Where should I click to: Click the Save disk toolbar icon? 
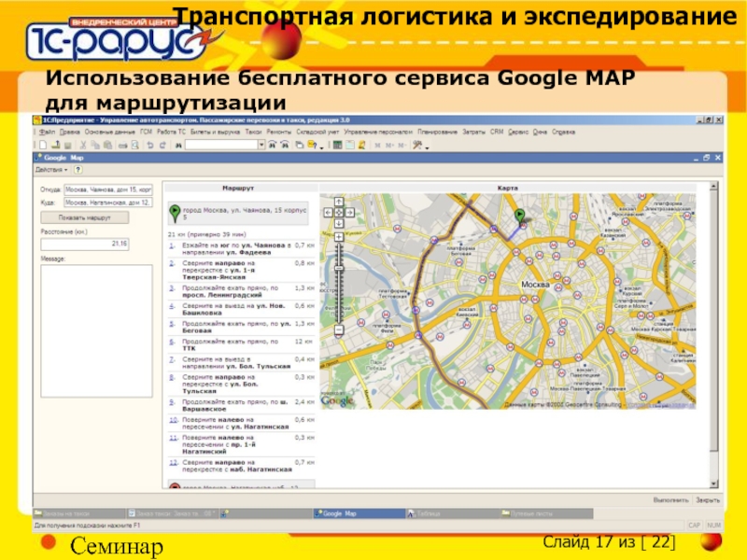pyautogui.click(x=67, y=146)
